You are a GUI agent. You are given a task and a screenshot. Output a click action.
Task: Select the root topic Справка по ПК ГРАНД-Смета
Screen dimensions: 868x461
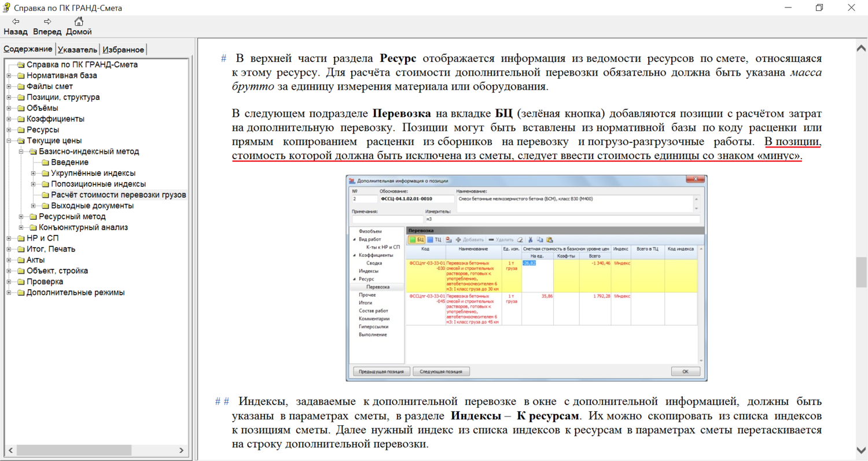pos(82,65)
